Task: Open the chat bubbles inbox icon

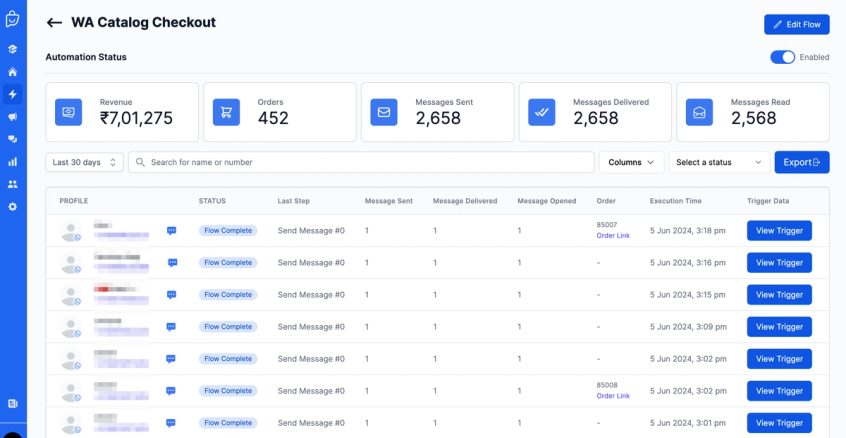Action: [x=12, y=139]
